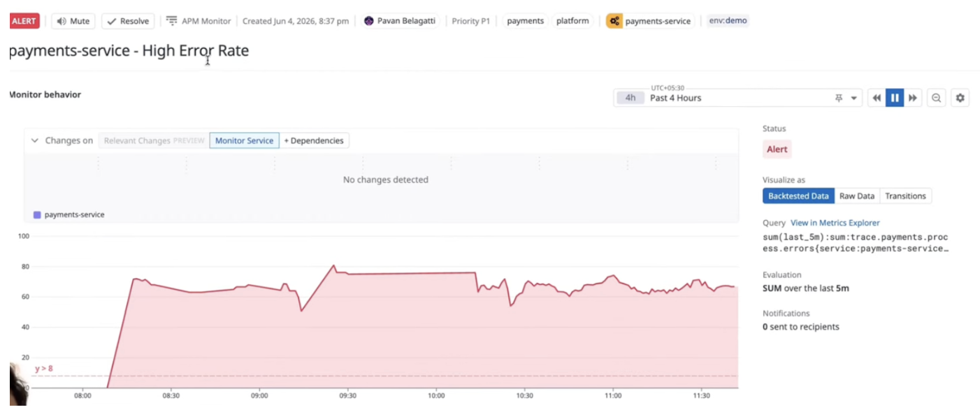Click the SUM over the last 5m text
This screenshot has height=412, width=980.
click(x=805, y=288)
